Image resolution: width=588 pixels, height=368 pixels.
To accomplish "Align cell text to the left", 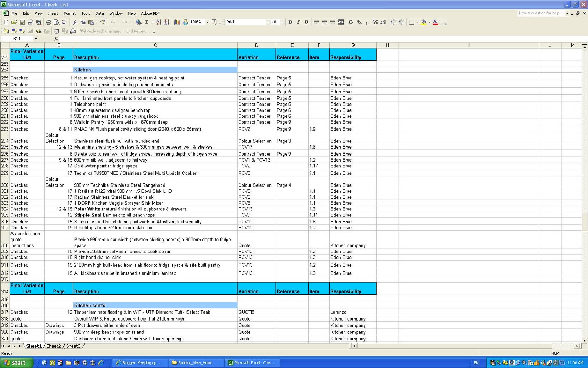I will tap(316, 22).
